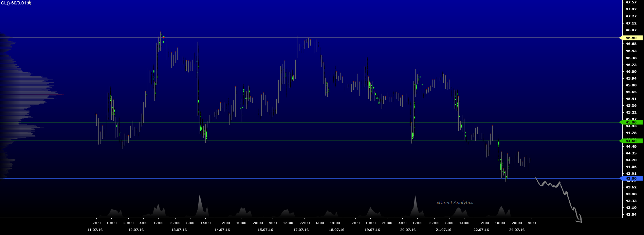Select the 11.07.16 date label
This screenshot has height=235, width=644.
pos(95,230)
